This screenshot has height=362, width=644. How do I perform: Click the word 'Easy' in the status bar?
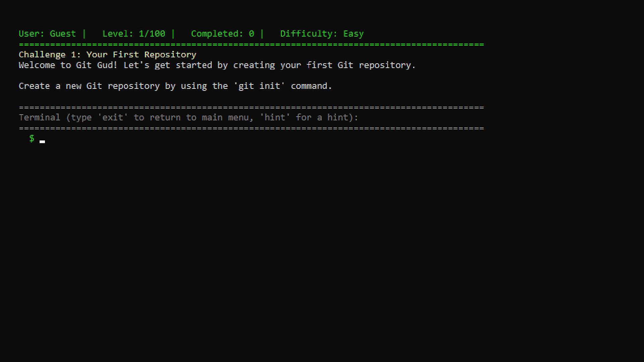(353, 34)
